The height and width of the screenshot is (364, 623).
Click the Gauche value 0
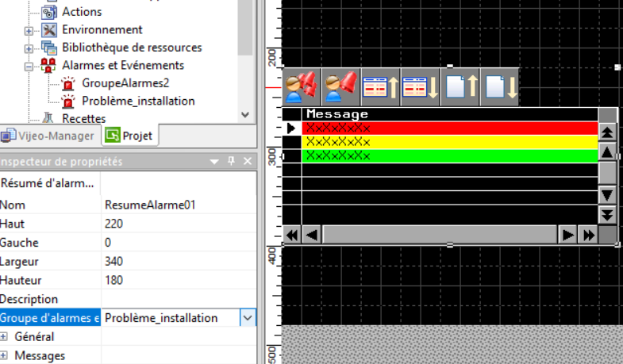coord(179,243)
